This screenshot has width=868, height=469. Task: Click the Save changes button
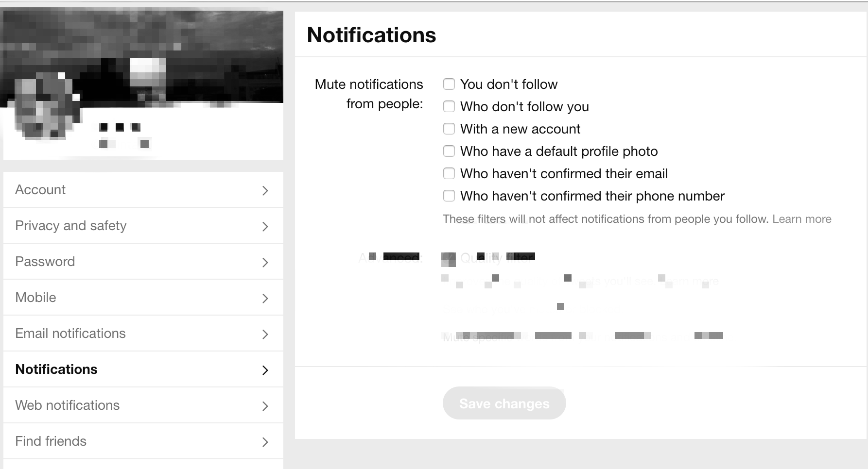pyautogui.click(x=504, y=403)
